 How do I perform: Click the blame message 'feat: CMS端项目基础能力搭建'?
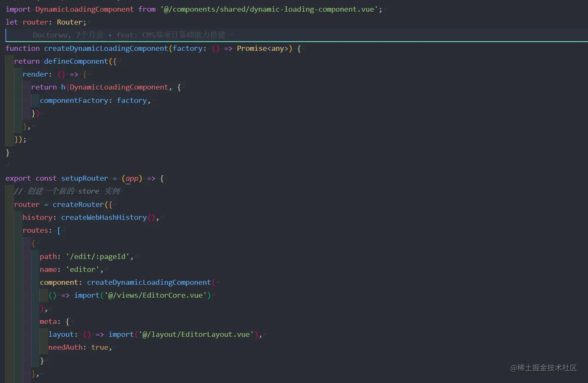coord(171,35)
